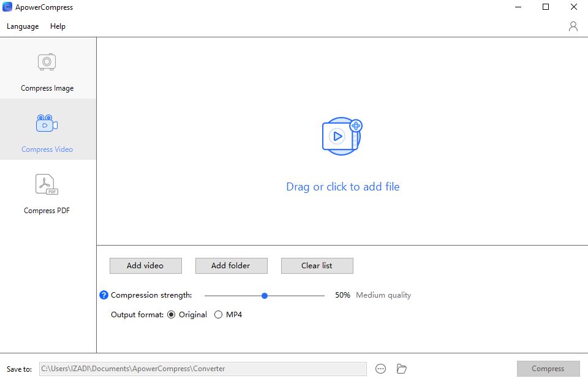Click the three-dots browse save path icon
The image size is (588, 384).
[x=380, y=369]
